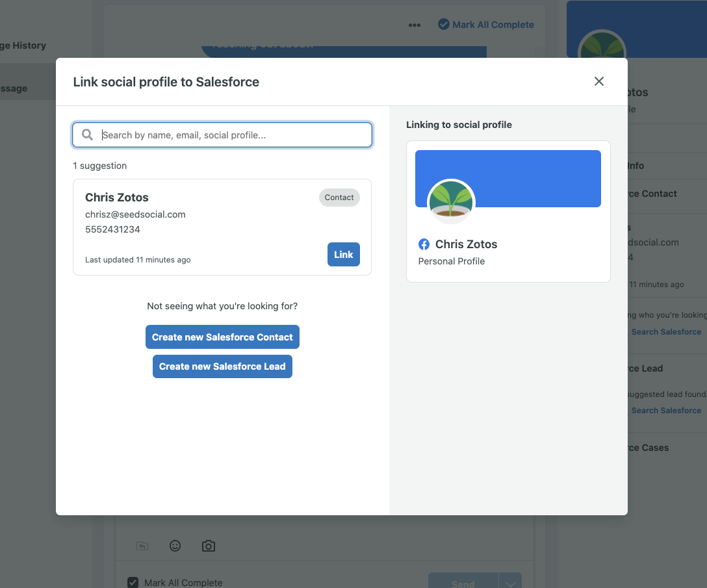Click the blue profile banner in dialog
This screenshot has height=588, width=707.
pos(508,179)
